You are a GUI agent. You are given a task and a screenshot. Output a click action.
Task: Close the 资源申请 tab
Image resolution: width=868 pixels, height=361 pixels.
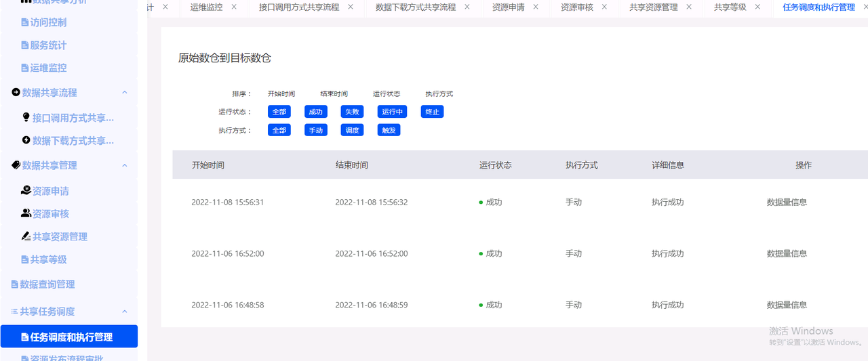coord(536,7)
